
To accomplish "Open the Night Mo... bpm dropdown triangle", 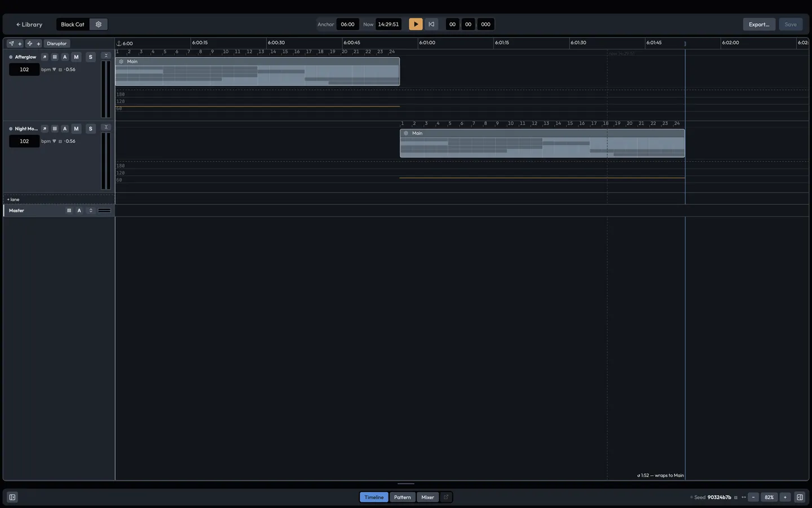I will (x=54, y=141).
